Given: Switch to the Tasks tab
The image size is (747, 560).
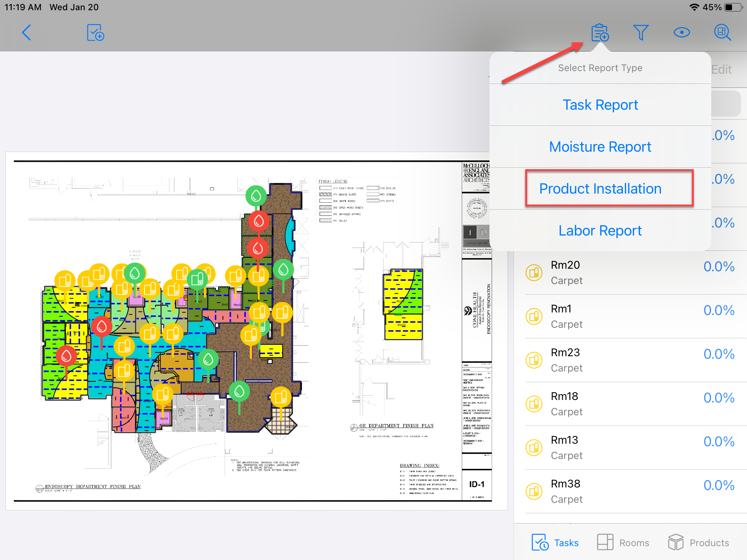Looking at the screenshot, I should 555,542.
